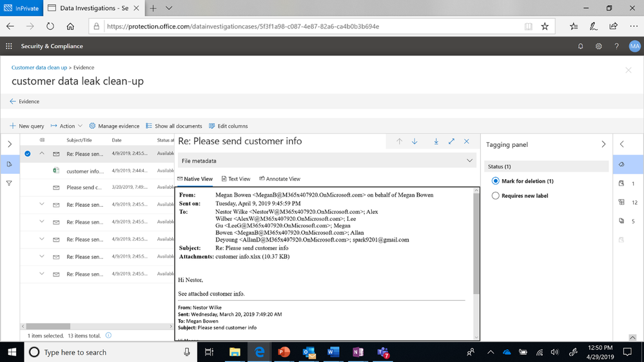This screenshot has width=644, height=362.
Task: Open Outlook from the taskbar
Action: click(x=309, y=352)
